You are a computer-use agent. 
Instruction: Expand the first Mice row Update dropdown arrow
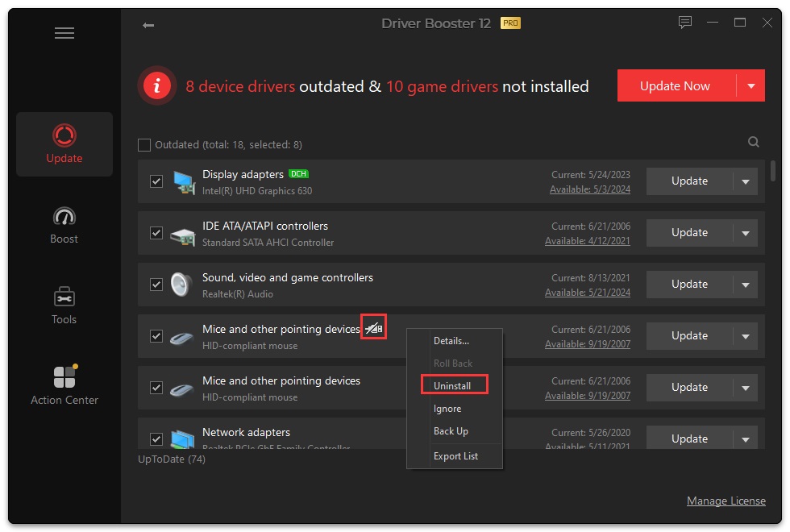pos(746,336)
